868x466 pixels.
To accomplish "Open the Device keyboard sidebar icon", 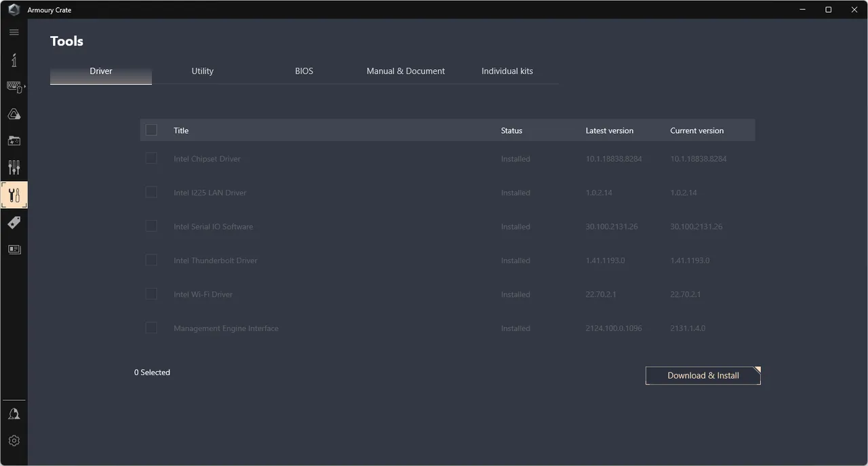I will [x=14, y=87].
